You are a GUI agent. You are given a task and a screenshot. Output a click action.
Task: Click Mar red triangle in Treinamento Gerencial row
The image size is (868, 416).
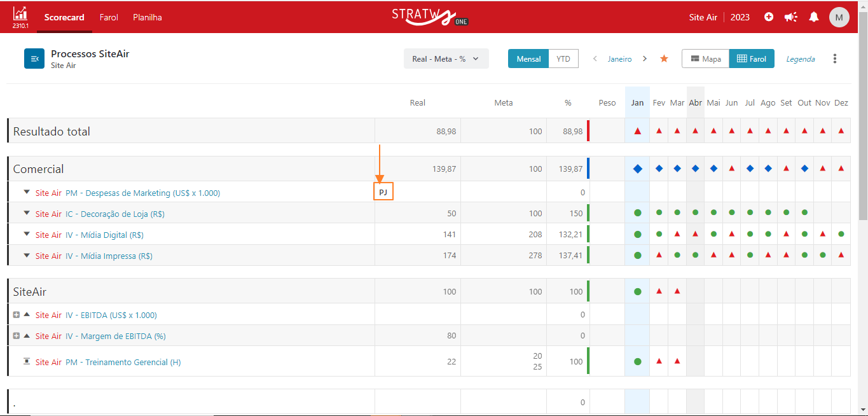click(677, 361)
